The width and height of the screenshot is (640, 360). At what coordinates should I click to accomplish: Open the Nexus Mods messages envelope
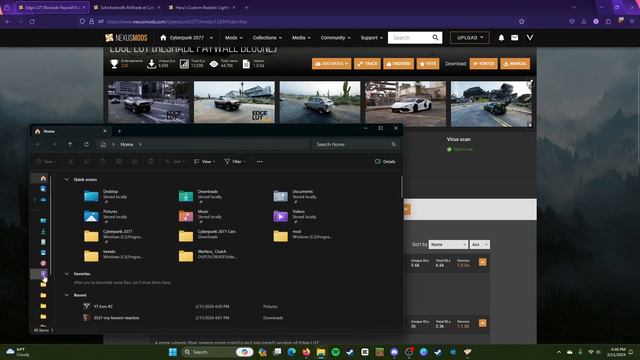[x=515, y=38]
